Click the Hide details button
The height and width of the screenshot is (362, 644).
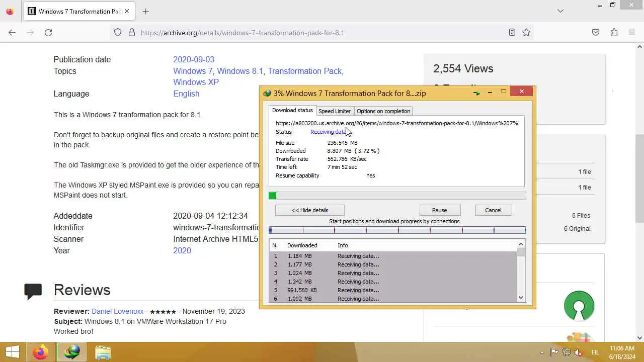(310, 210)
